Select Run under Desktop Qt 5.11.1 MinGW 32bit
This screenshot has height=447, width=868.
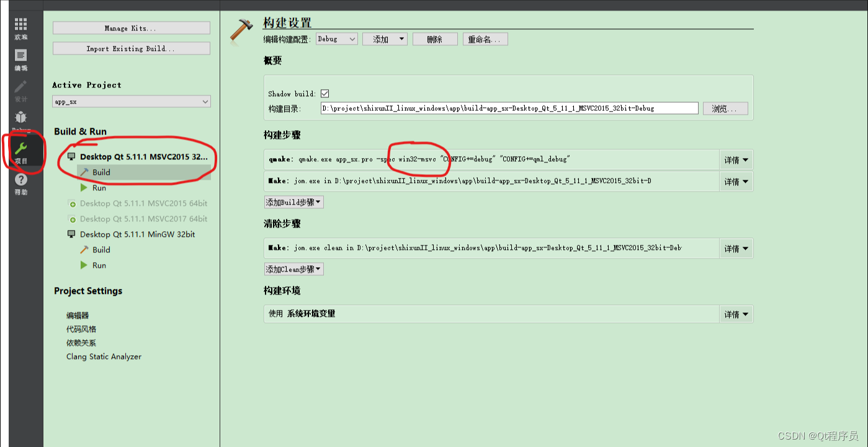(99, 265)
